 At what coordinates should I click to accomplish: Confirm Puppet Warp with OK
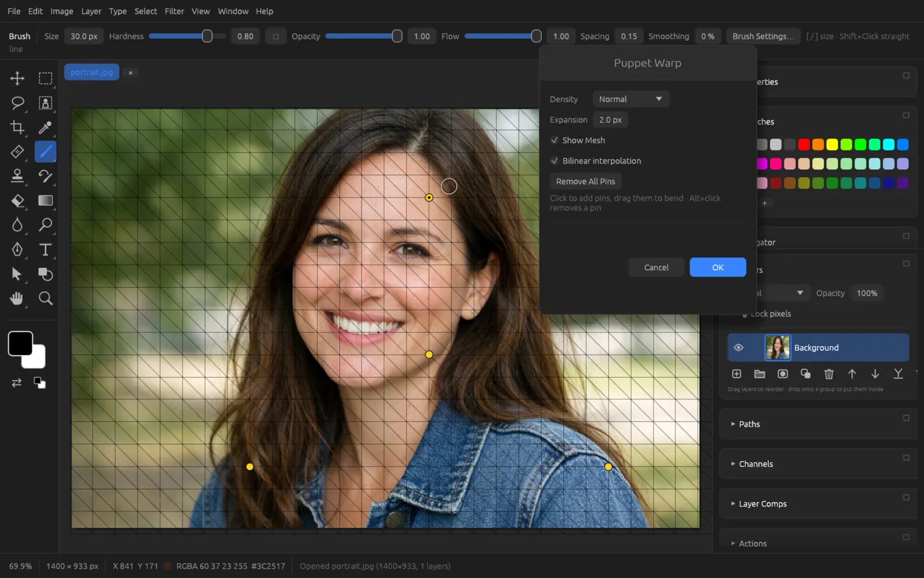tap(718, 267)
